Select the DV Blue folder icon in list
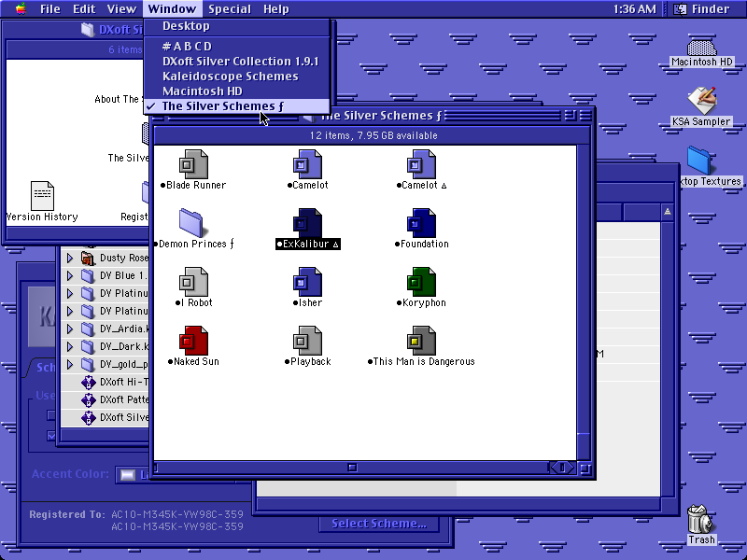Viewport: 747px width, 560px height. [88, 275]
